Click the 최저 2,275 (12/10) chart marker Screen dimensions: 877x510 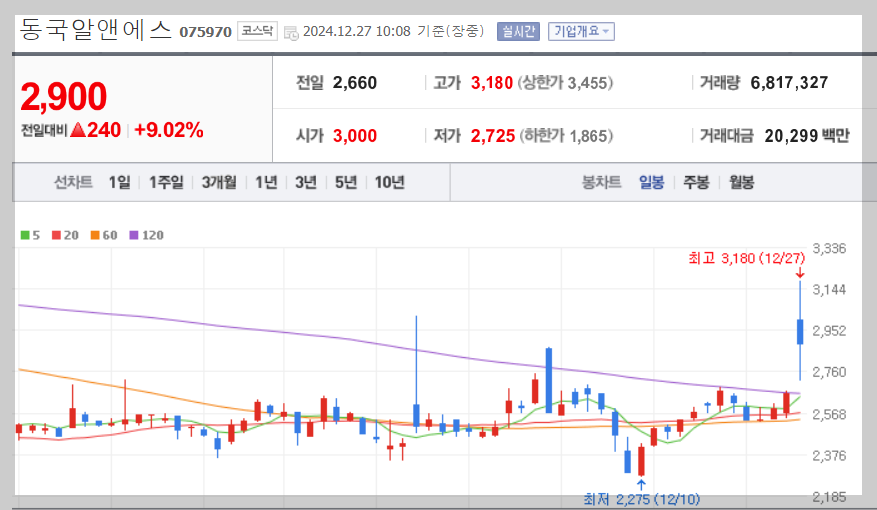click(642, 499)
